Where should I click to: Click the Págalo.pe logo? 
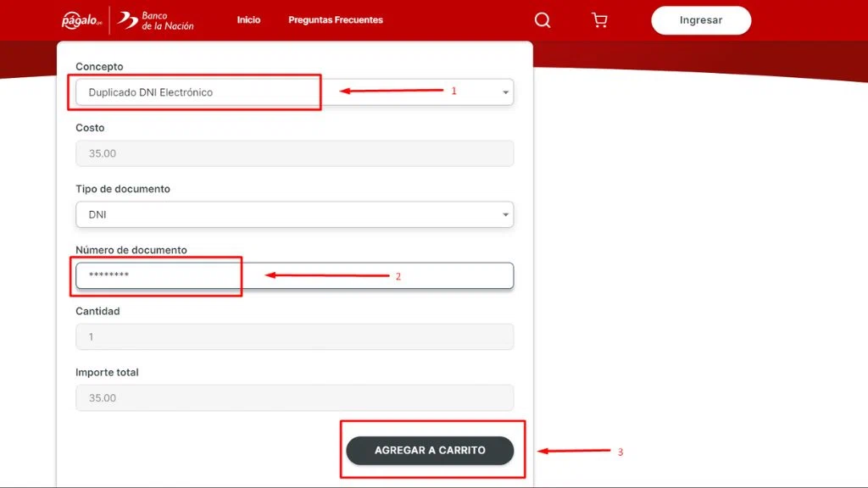[x=82, y=20]
